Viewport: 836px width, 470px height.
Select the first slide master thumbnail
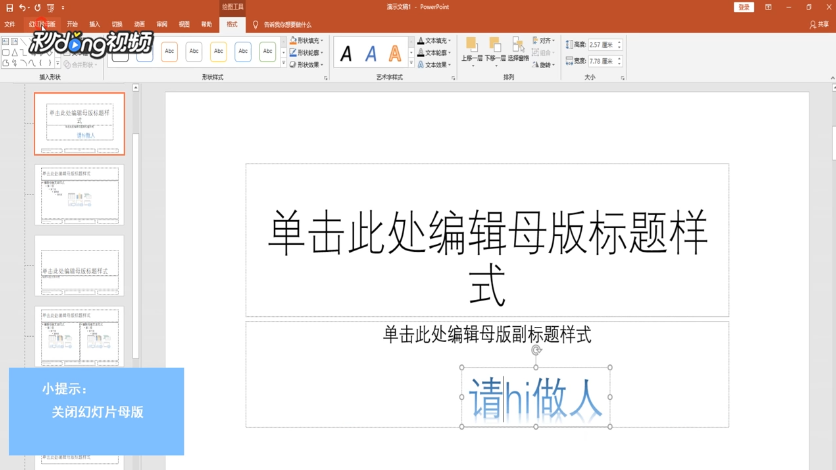(79, 124)
